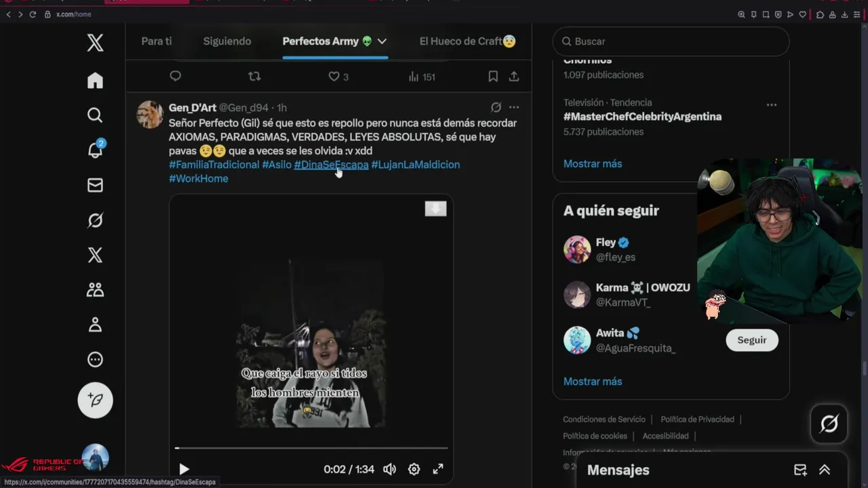868x488 pixels.
Task: Open El Hueco de Craft tab
Action: point(468,41)
